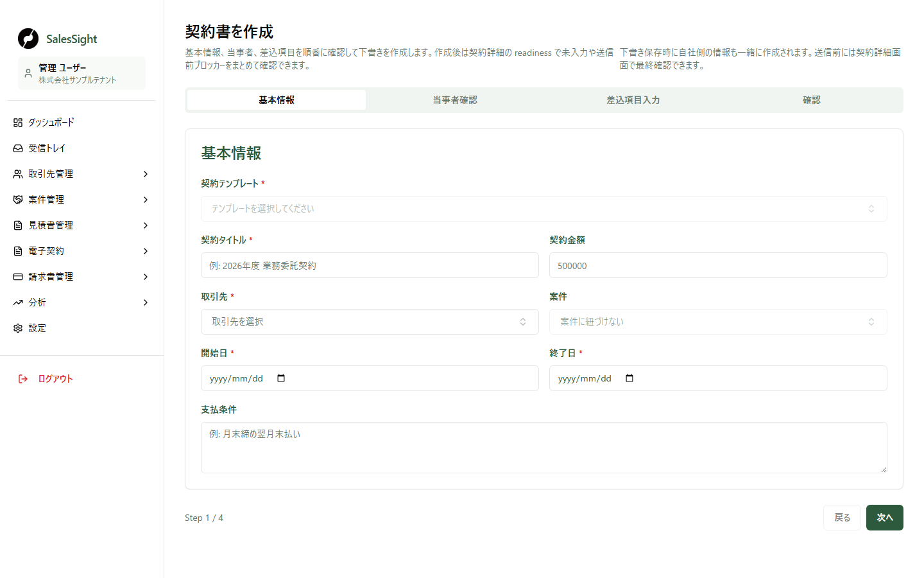Click the 契約金額 input field

coord(718,265)
